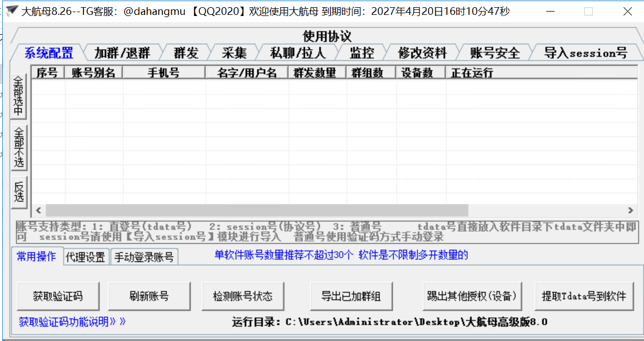
Task: Go to the 私聊/拉人 tab
Action: (298, 53)
